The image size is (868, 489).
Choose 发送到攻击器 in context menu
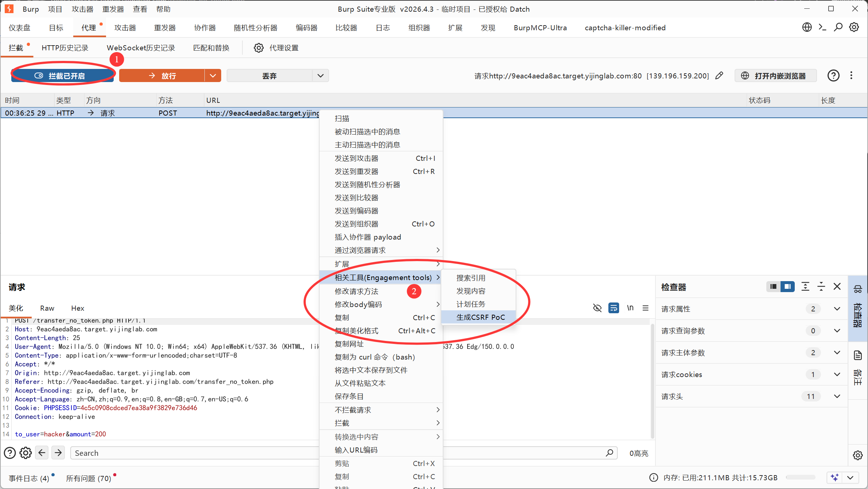[381, 158]
